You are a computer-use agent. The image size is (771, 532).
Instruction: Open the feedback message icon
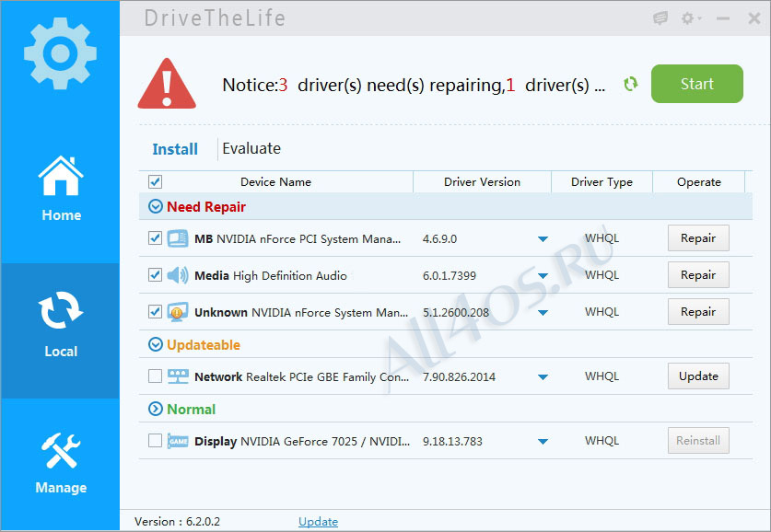pyautogui.click(x=660, y=18)
